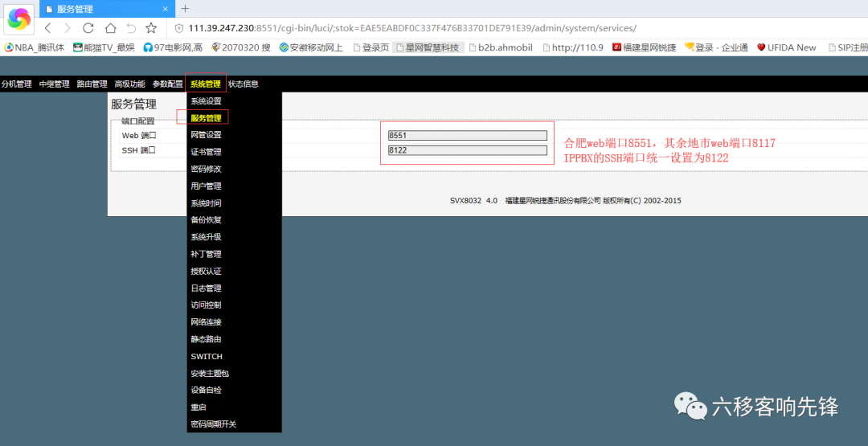Choose 证书管理 from dropdown menu
Screen dimensions: 868x446
click(206, 152)
